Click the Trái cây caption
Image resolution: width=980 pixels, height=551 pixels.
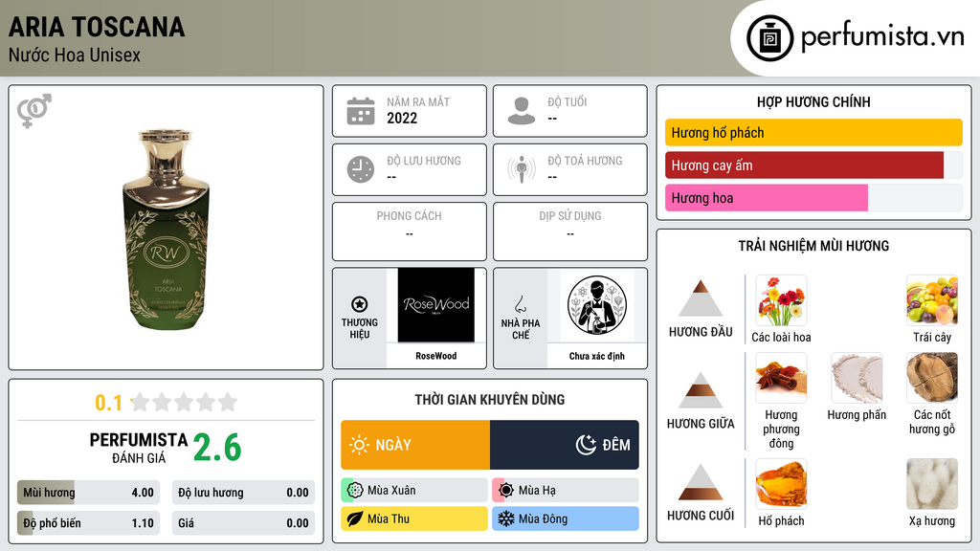click(932, 338)
